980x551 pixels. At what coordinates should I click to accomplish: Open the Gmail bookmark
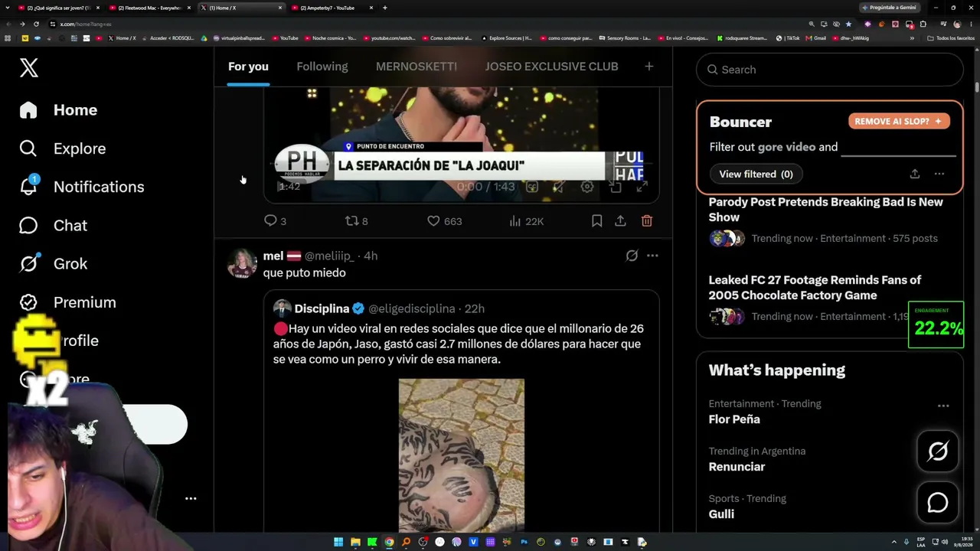[x=815, y=38]
